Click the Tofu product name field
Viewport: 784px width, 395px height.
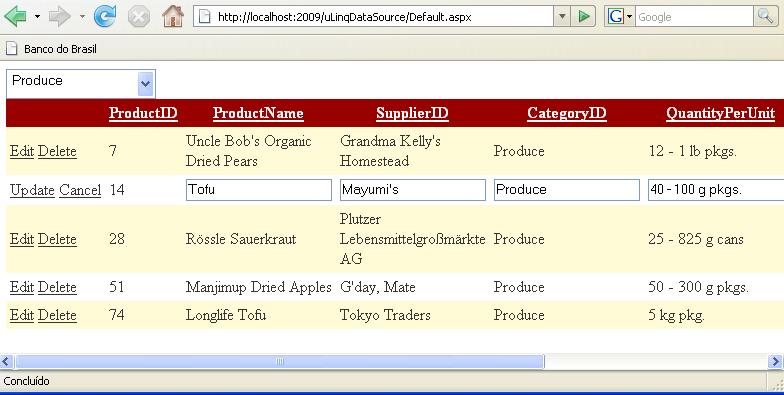[x=258, y=190]
